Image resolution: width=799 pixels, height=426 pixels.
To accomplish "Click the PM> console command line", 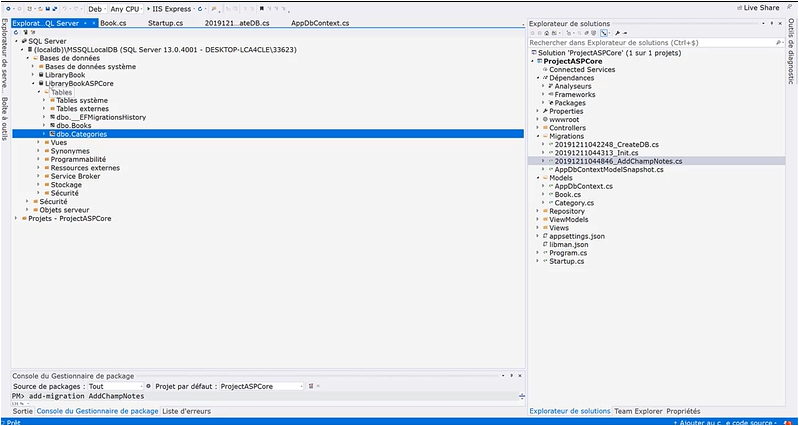I will (265, 396).
